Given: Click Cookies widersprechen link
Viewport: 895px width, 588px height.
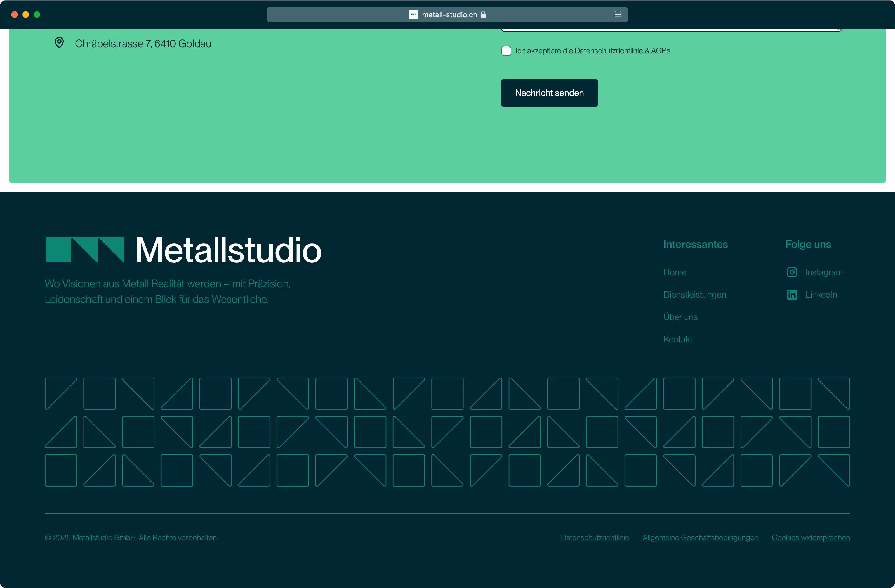Looking at the screenshot, I should [811, 538].
